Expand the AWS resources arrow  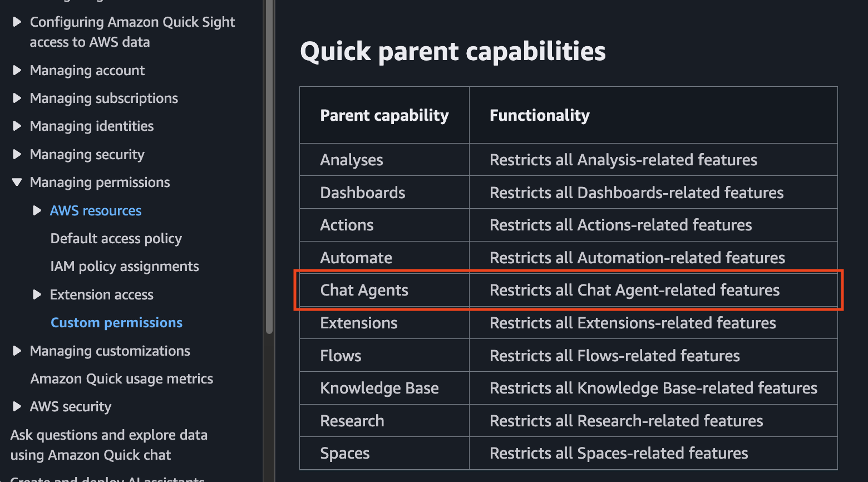[x=37, y=210]
